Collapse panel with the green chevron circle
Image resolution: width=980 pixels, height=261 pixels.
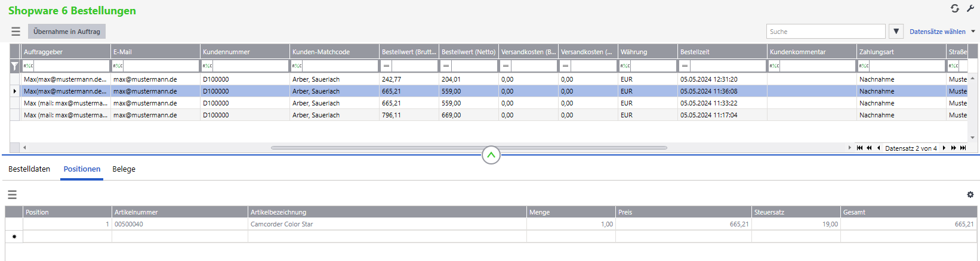tap(491, 156)
